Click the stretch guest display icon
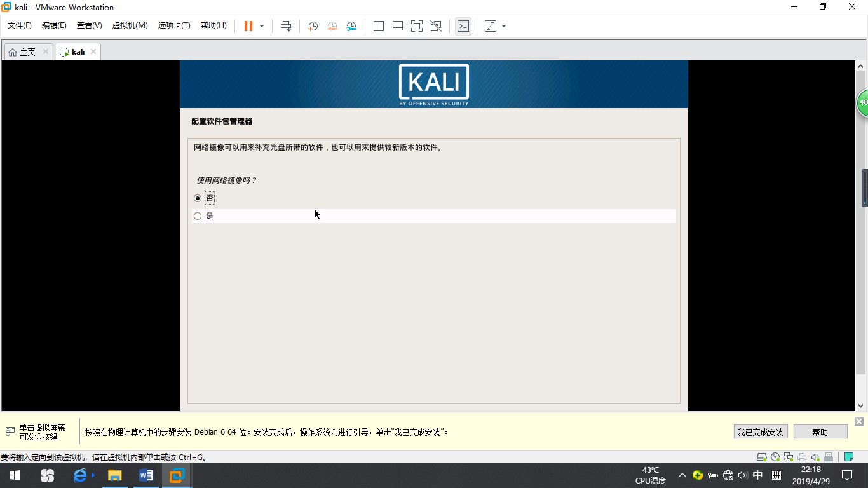The image size is (868, 488). point(491,26)
